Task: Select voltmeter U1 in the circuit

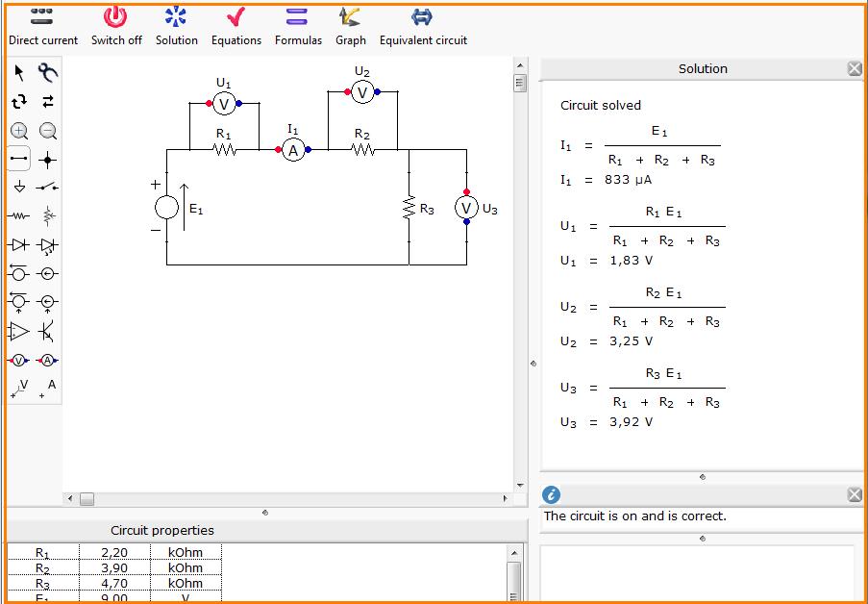Action: pyautogui.click(x=224, y=104)
